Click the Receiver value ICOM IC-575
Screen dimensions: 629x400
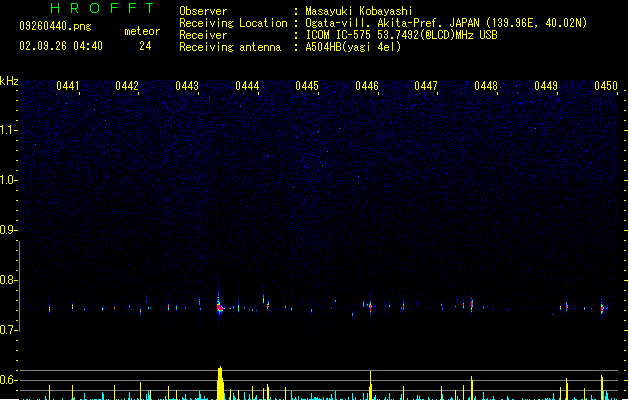339,35
